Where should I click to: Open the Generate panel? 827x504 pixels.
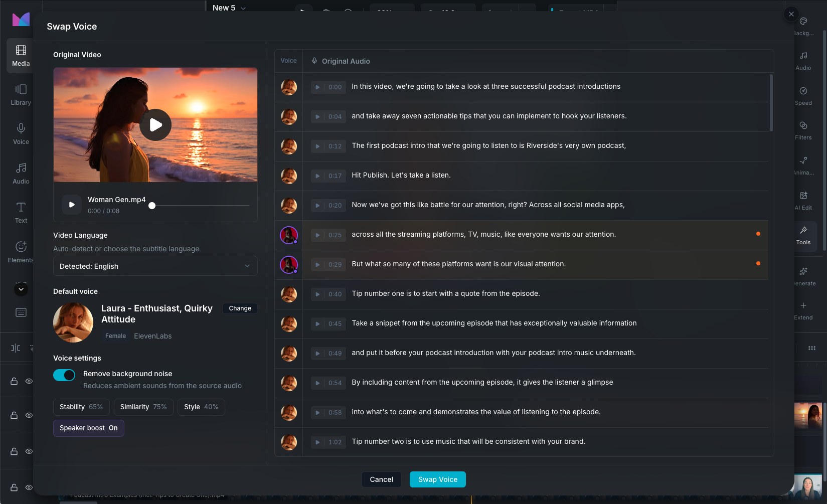click(803, 277)
